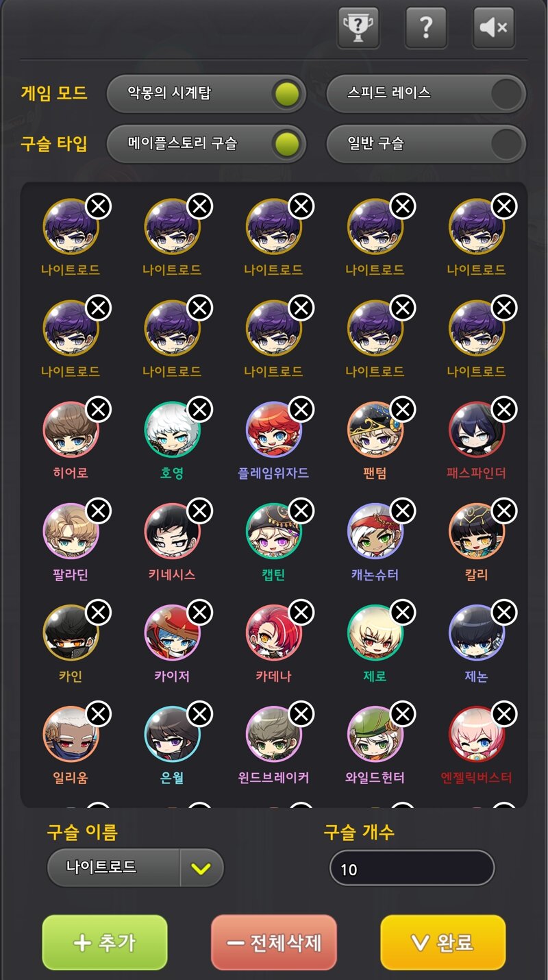
Task: Select the 엔젤릭버스터 character marble
Action: tap(477, 734)
